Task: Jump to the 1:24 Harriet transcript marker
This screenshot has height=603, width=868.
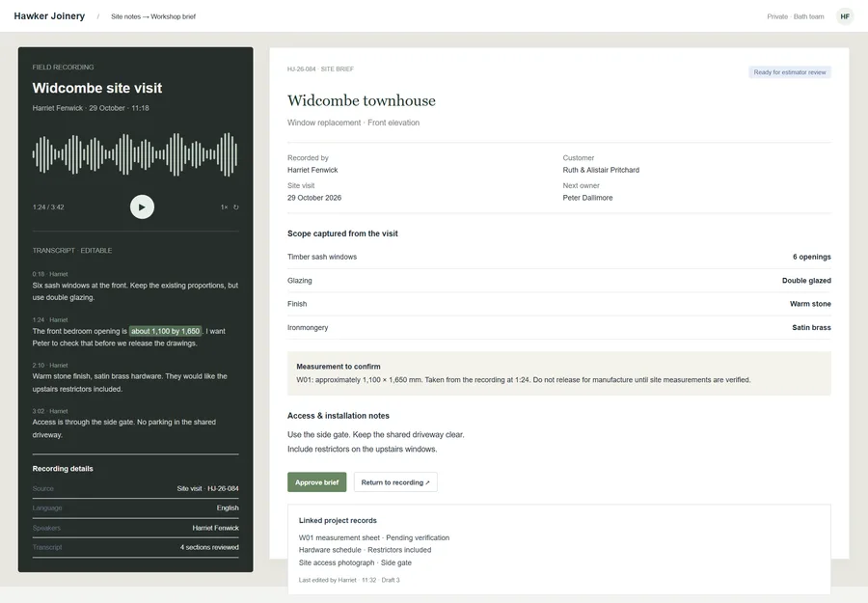Action: coord(50,320)
